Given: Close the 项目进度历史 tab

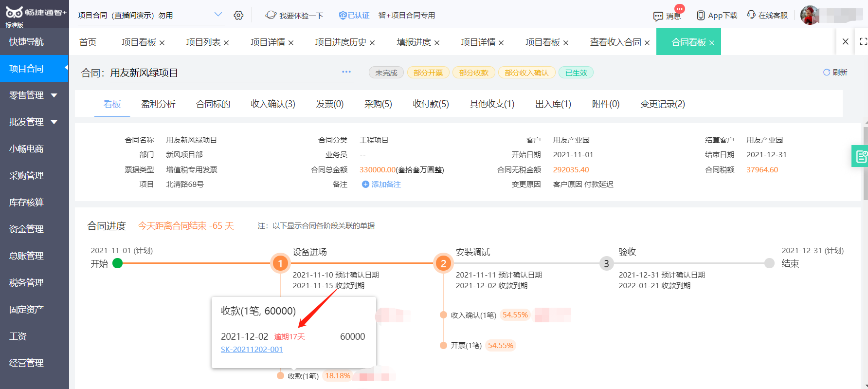Looking at the screenshot, I should 372,43.
